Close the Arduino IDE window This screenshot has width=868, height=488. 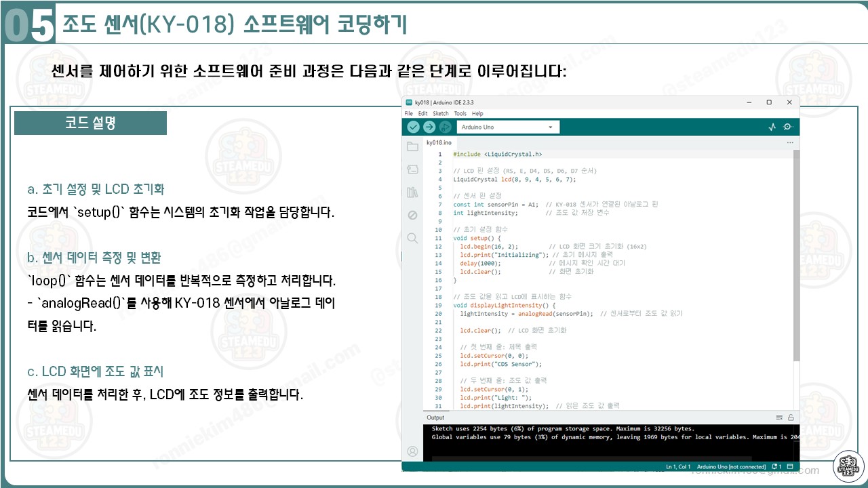(789, 102)
